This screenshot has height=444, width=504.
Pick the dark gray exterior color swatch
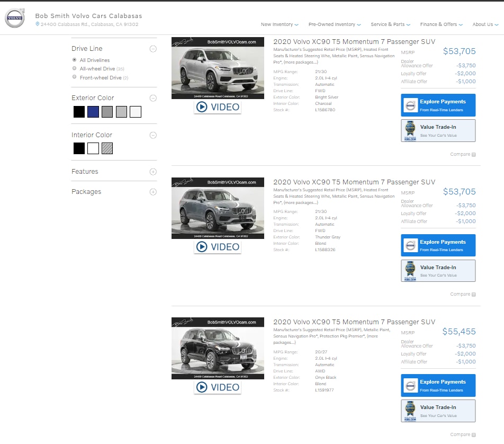pos(107,112)
